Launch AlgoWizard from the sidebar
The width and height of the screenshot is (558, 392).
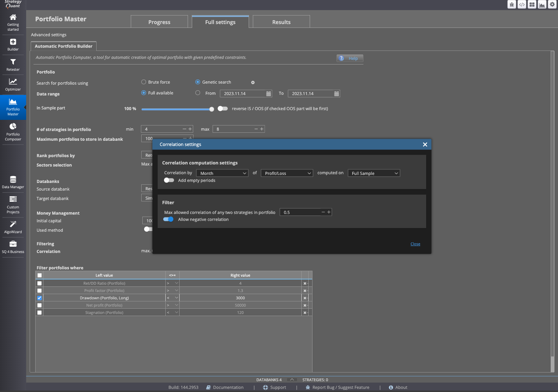point(13,227)
